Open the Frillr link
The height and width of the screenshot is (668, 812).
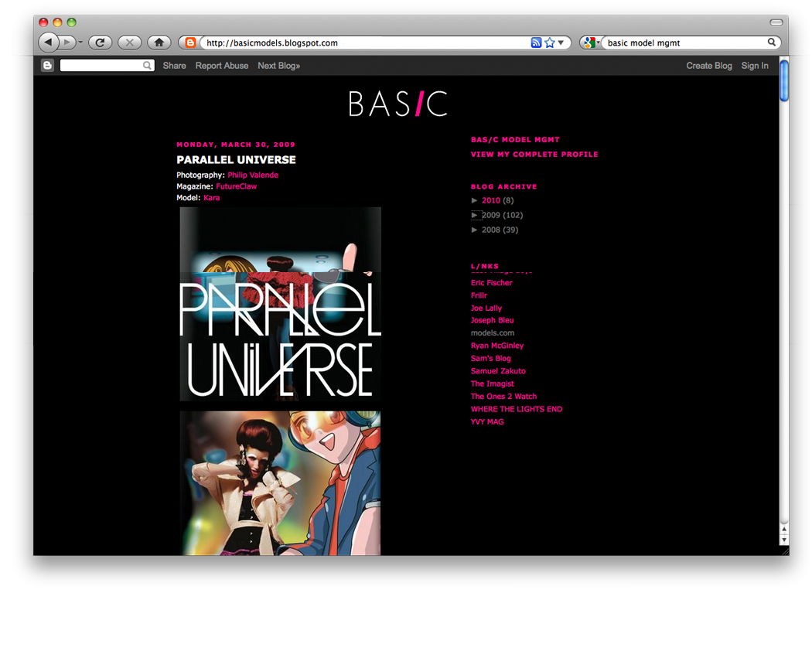(x=479, y=295)
